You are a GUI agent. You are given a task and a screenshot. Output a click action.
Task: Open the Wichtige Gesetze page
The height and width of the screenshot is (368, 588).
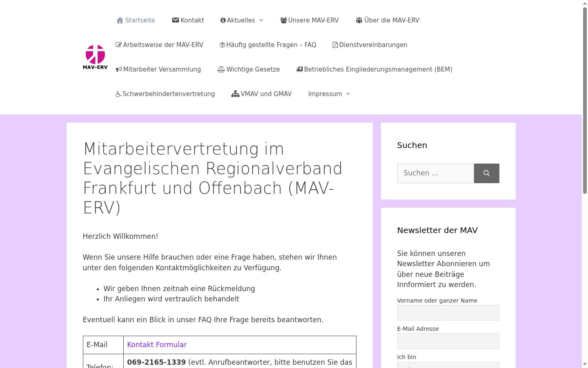click(249, 70)
